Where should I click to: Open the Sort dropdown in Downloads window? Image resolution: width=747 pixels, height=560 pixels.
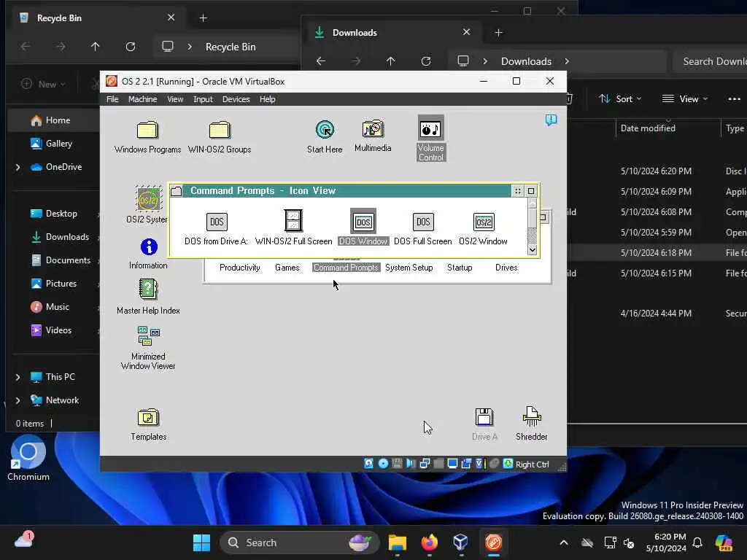(620, 99)
